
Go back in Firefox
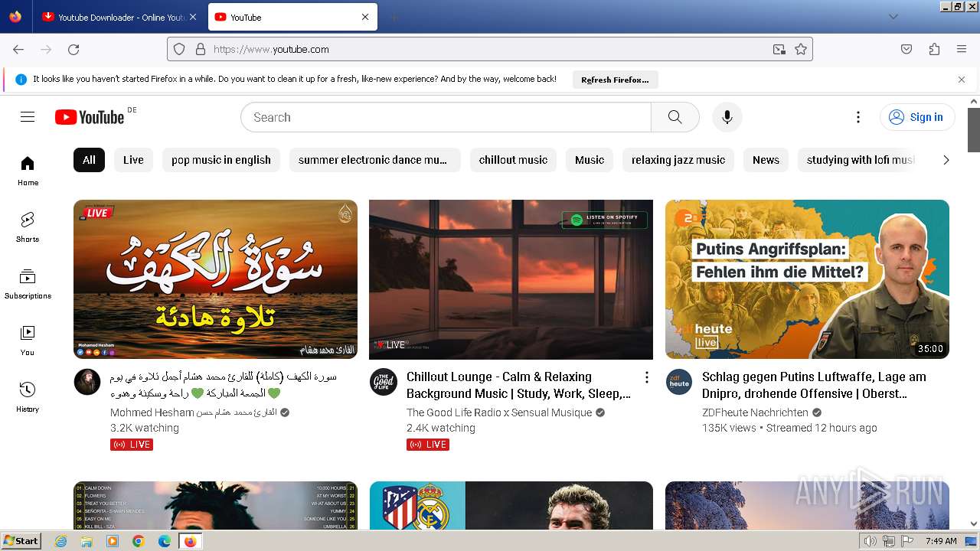(18, 49)
